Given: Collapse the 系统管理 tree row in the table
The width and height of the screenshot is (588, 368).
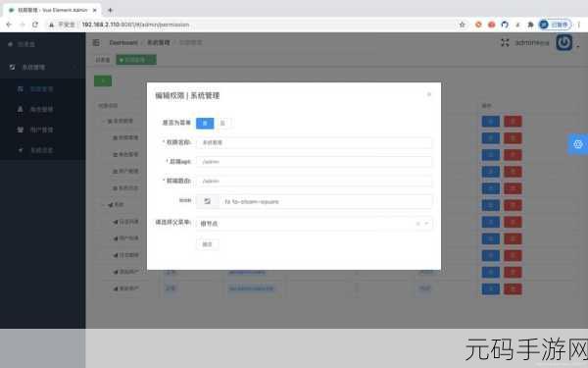Looking at the screenshot, I should (x=104, y=121).
